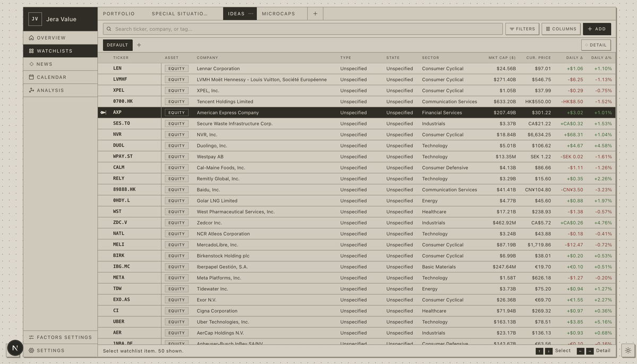Click the Add button
The height and width of the screenshot is (364, 637).
coord(597,29)
